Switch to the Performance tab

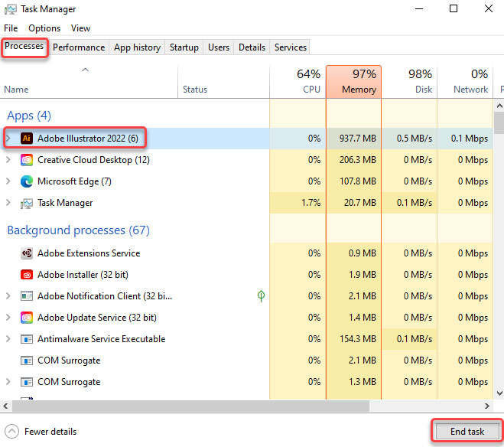point(79,47)
